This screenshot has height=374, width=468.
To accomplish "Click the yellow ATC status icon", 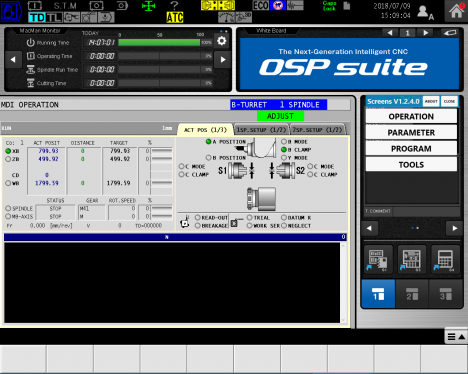I will tap(175, 17).
